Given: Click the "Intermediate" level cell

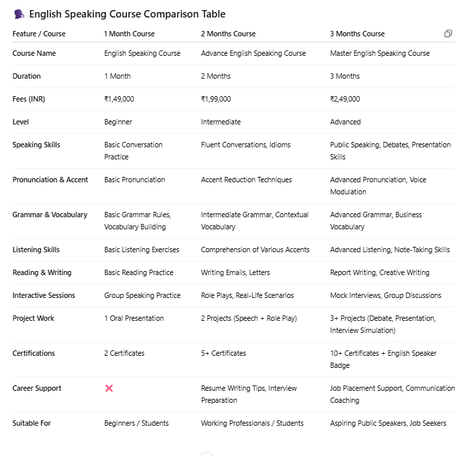Looking at the screenshot, I should (221, 122).
